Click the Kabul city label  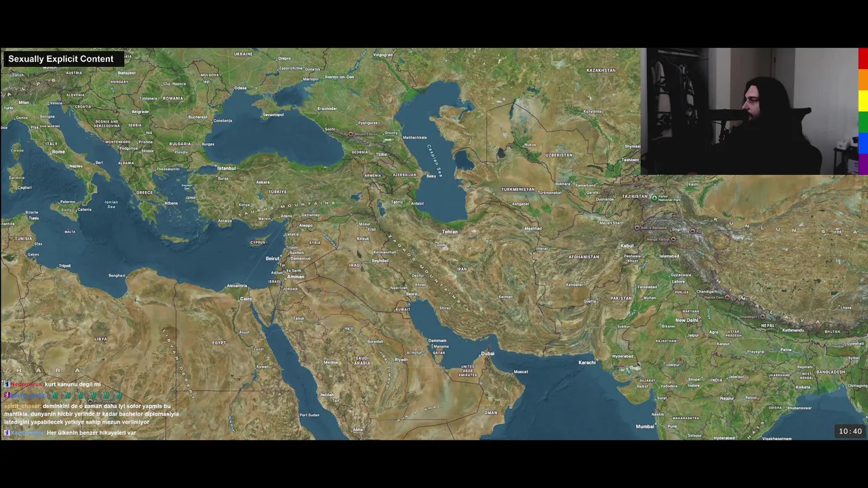click(627, 246)
